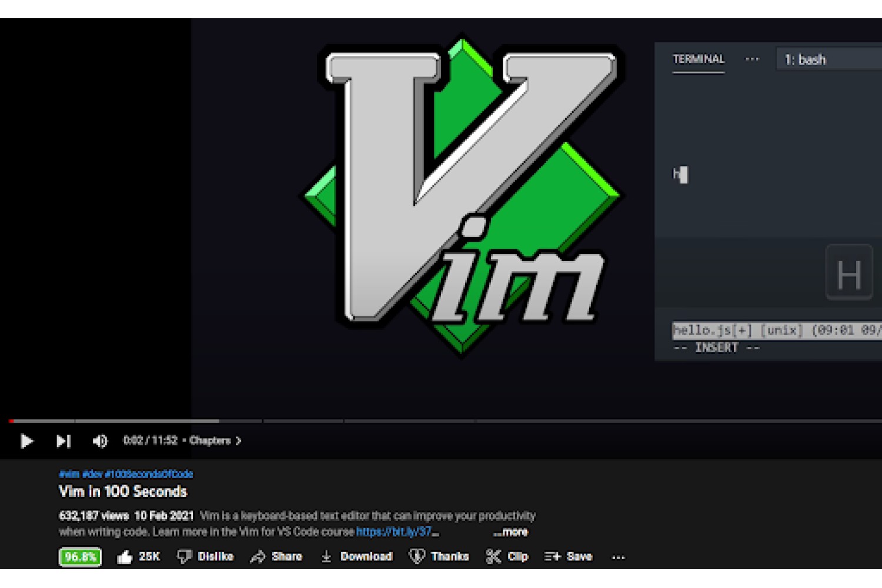
Task: Send Thanks to the creator
Action: click(439, 556)
